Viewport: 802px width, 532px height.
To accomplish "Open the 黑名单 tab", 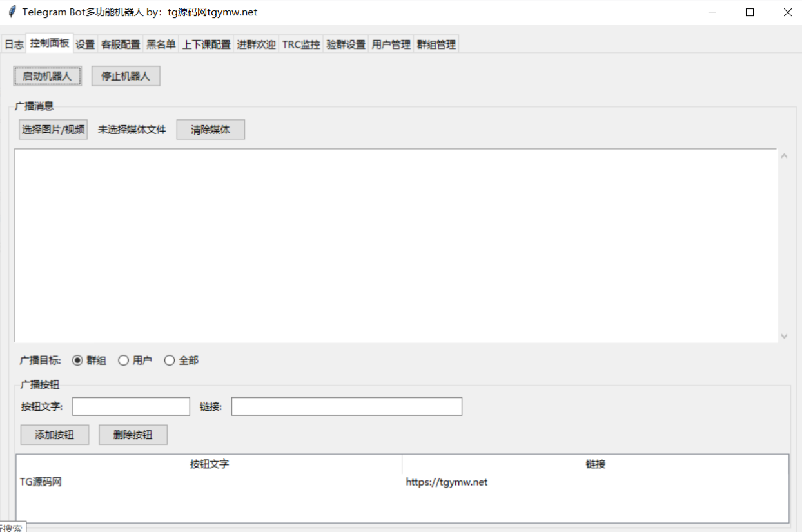I will pos(161,44).
